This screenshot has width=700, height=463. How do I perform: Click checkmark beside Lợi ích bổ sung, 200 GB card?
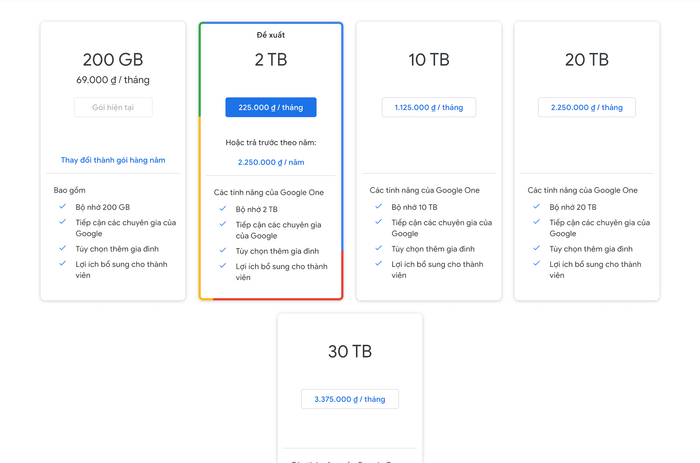click(x=62, y=263)
